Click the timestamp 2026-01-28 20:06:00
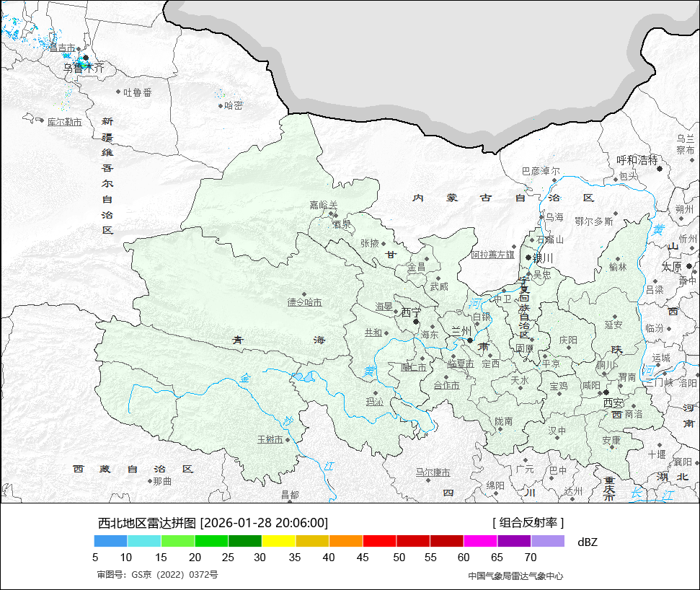The image size is (700, 590). (x=265, y=522)
